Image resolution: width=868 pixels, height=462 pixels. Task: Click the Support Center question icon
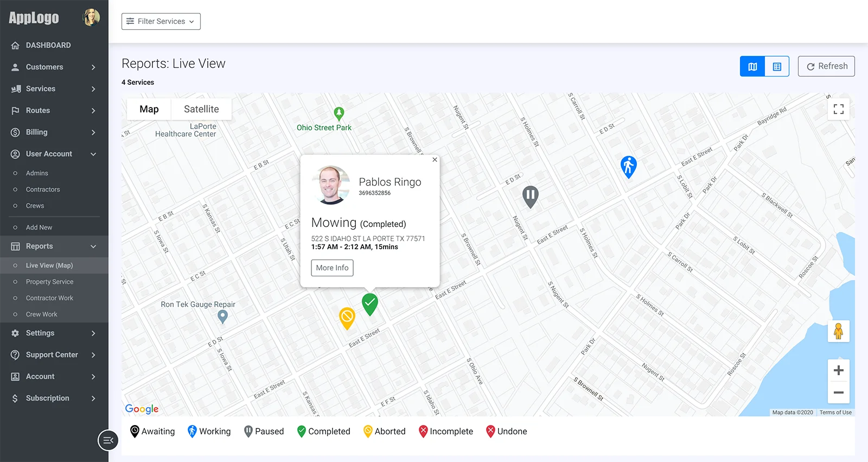pos(15,355)
